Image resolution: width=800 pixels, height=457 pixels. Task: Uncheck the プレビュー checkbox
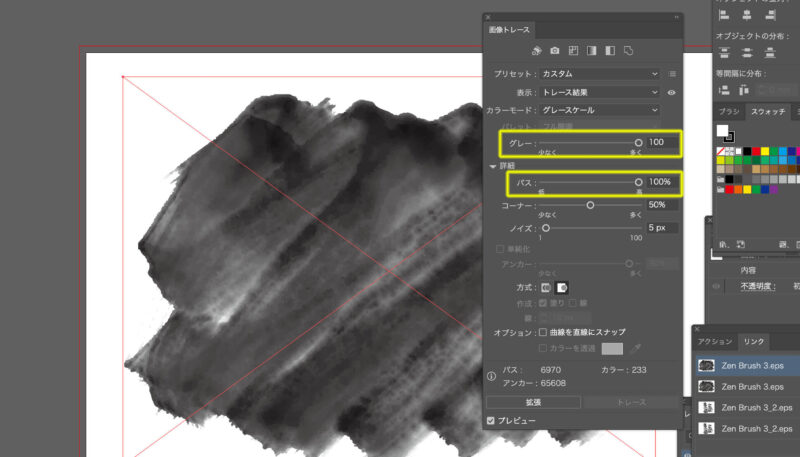pos(491,421)
